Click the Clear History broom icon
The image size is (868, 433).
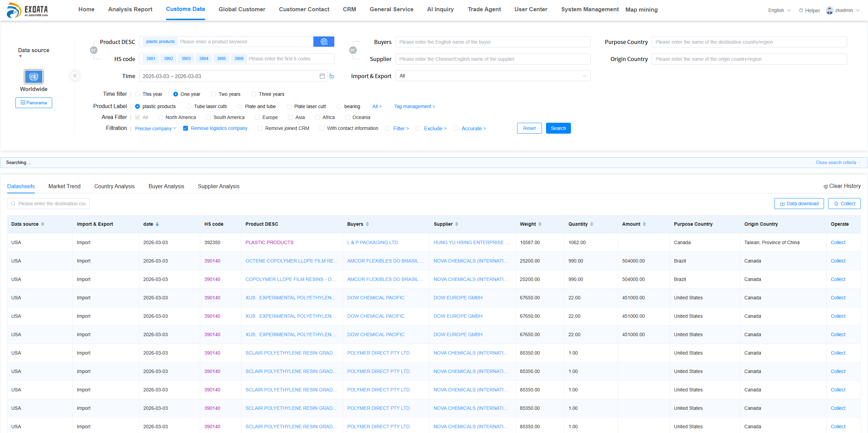coord(826,186)
